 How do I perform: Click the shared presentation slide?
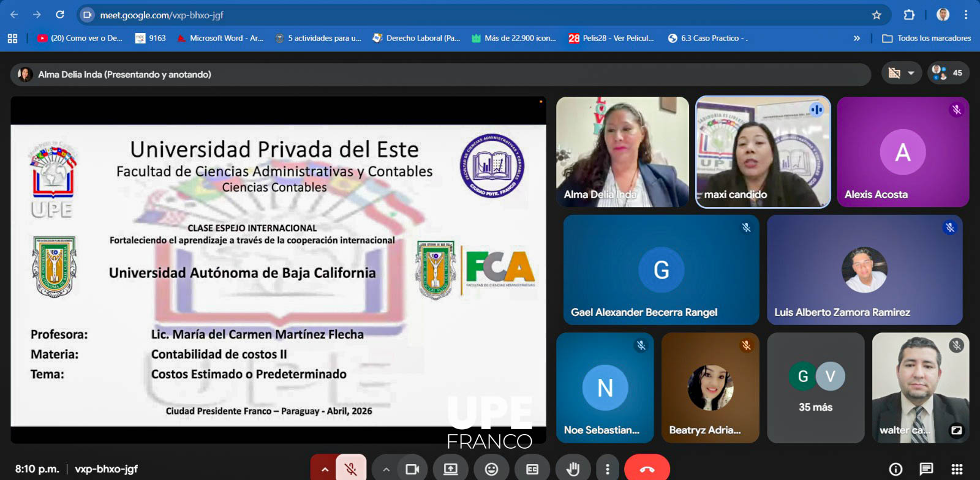(x=279, y=276)
